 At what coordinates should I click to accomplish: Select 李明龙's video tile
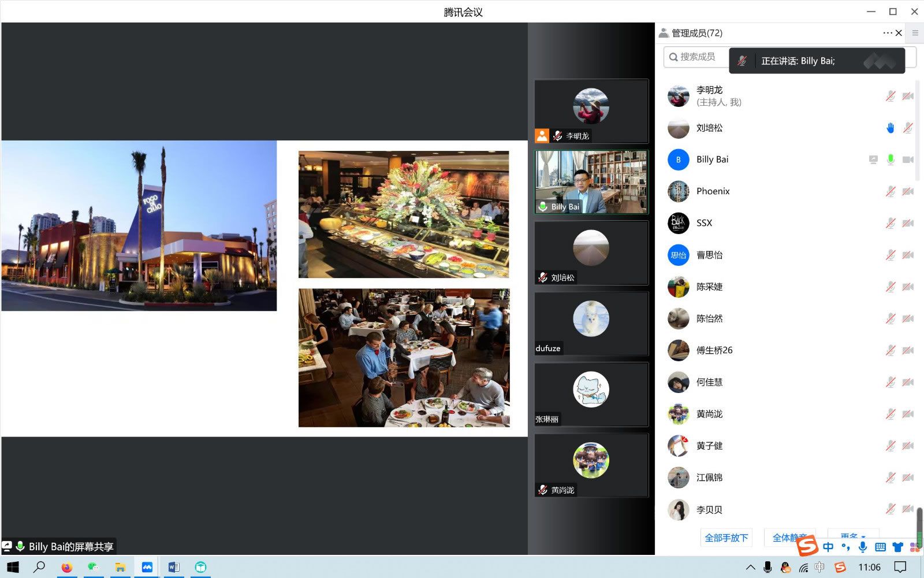pyautogui.click(x=591, y=112)
